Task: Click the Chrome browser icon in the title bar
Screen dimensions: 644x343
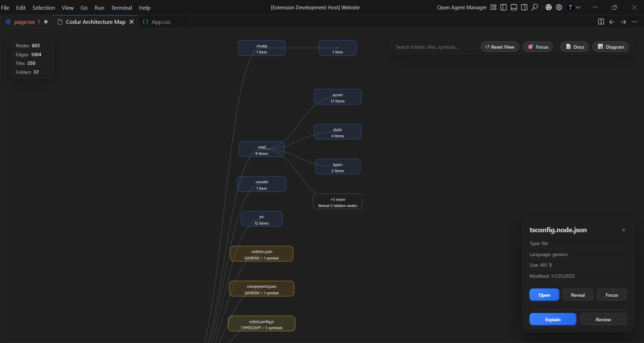Action: (x=549, y=7)
